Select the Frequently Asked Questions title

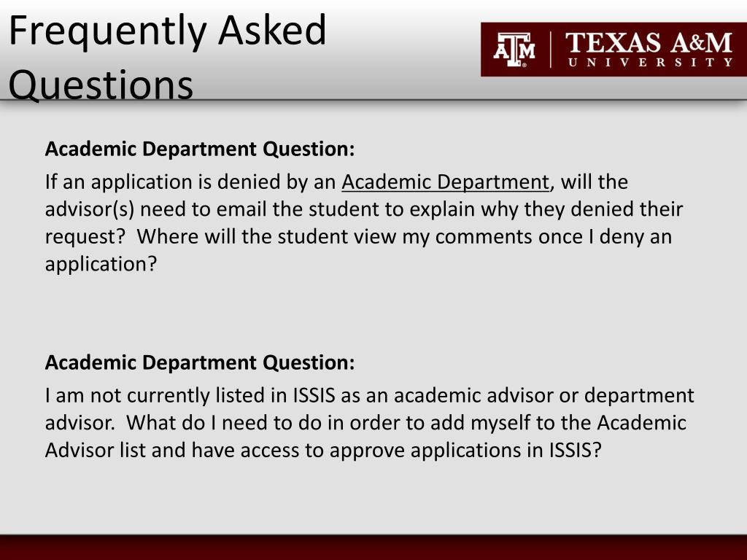click(168, 57)
